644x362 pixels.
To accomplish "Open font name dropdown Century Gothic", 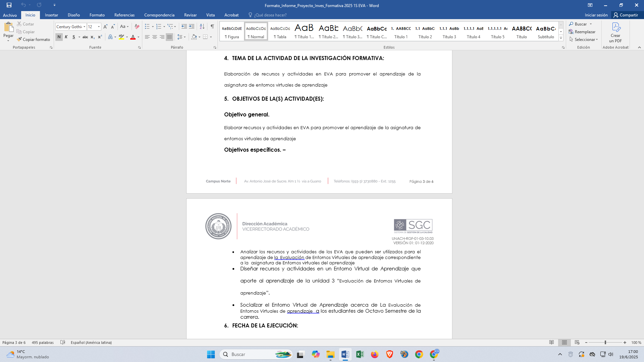I will click(x=84, y=27).
